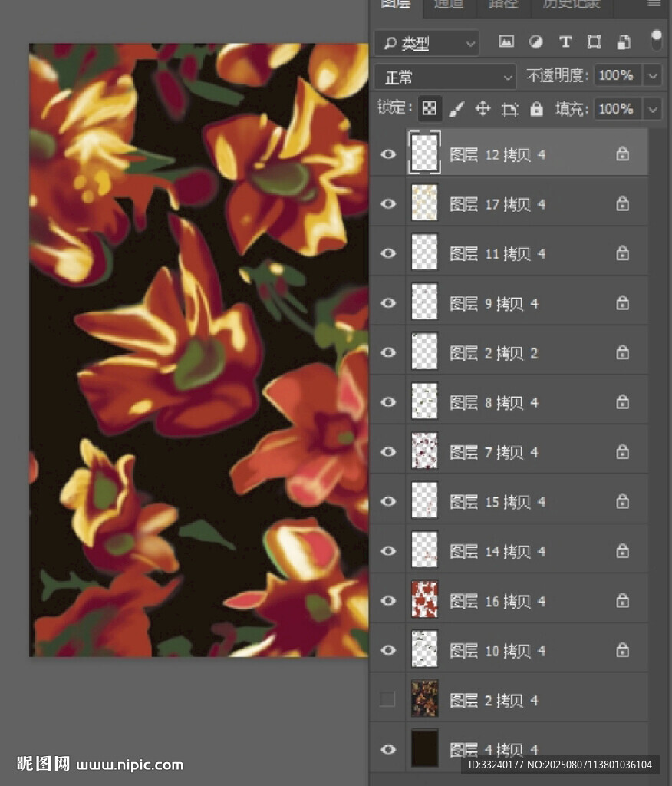The width and height of the screenshot is (672, 786).
Task: Click lock all padlock icon
Action: pos(537,108)
